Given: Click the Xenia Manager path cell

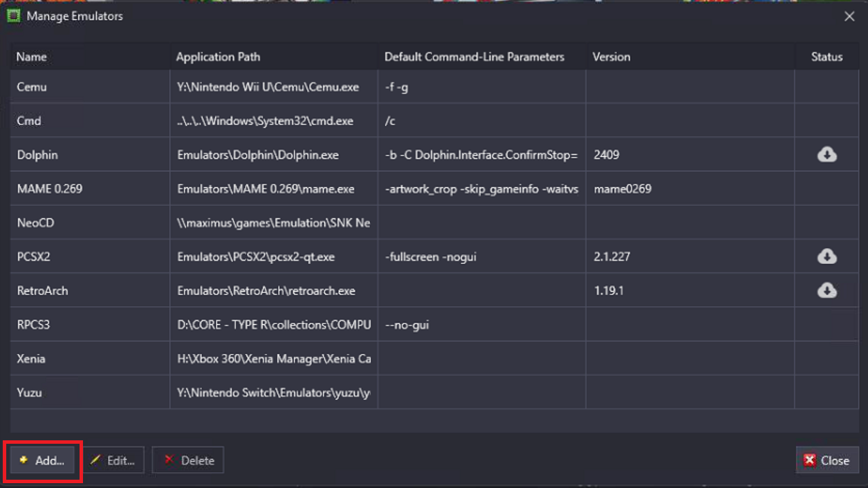Looking at the screenshot, I should pos(274,358).
